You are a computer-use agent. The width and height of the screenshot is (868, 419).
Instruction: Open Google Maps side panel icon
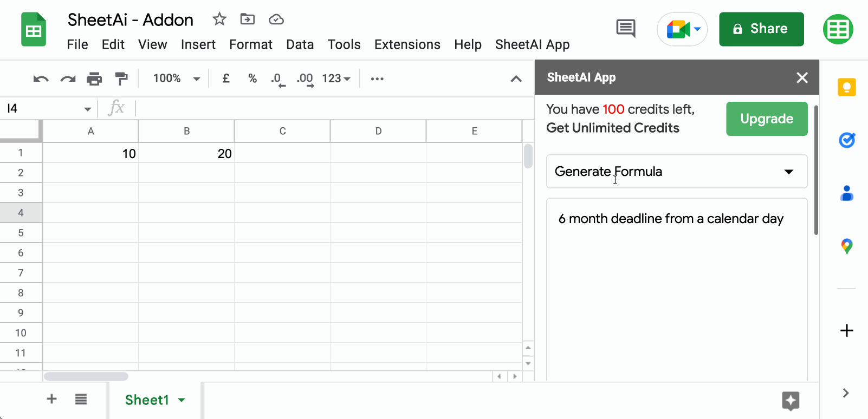(x=847, y=246)
